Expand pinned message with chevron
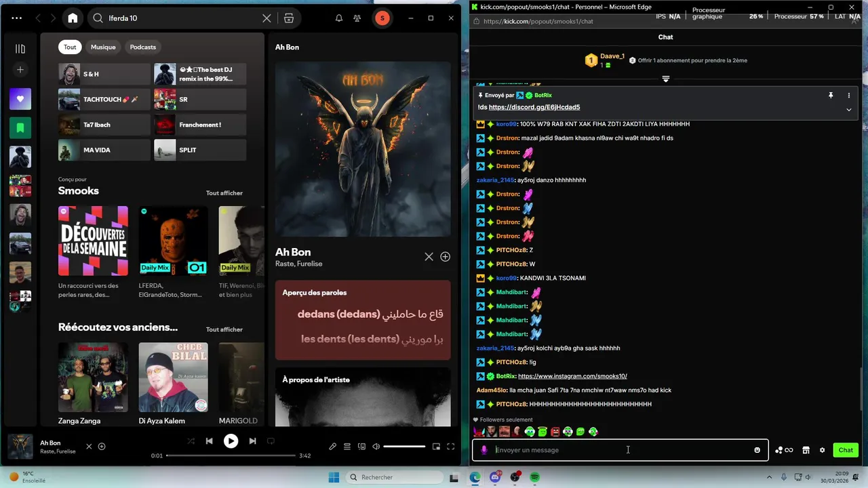The height and width of the screenshot is (488, 868). coord(849,110)
